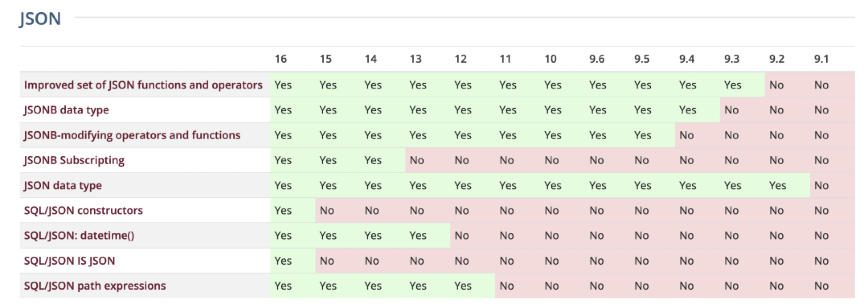Click the version 9.6 column header
This screenshot has height=305, width=868.
[x=597, y=59]
